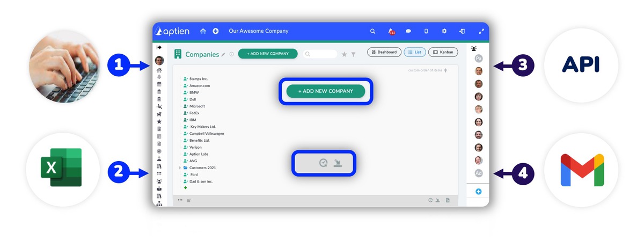644x247 pixels.
Task: Select Stamps Inc. in the list
Action: tap(199, 79)
